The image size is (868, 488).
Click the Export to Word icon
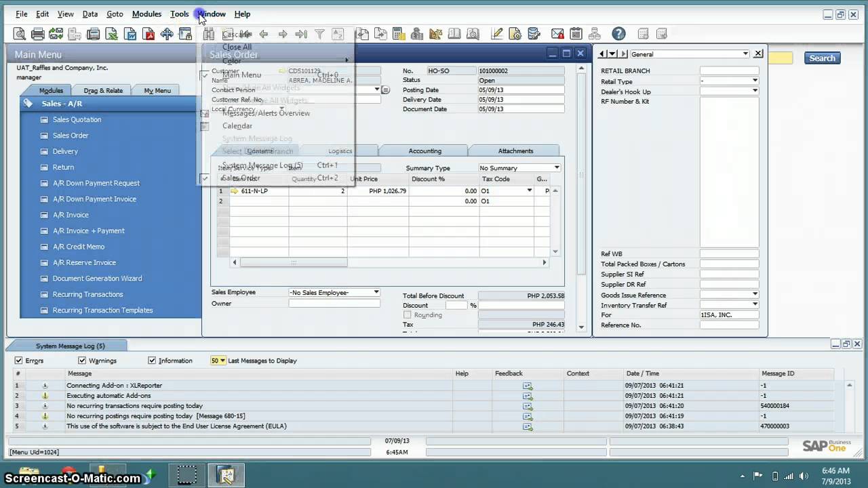click(130, 34)
